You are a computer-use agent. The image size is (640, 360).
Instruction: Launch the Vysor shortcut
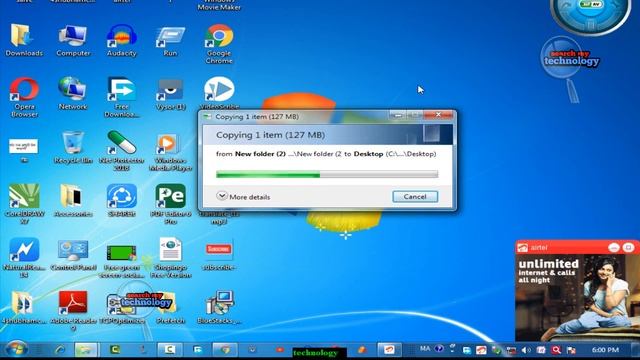(x=170, y=94)
